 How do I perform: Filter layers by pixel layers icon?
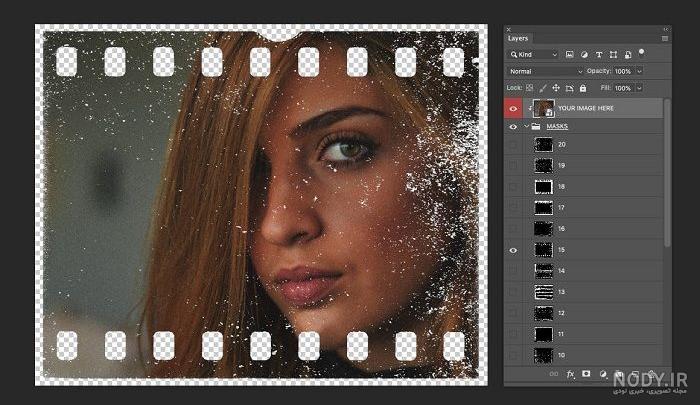point(569,54)
